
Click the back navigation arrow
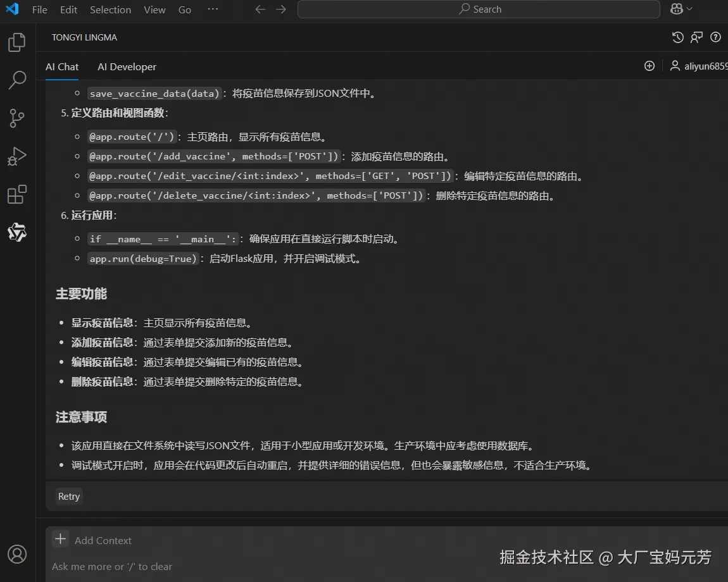260,9
